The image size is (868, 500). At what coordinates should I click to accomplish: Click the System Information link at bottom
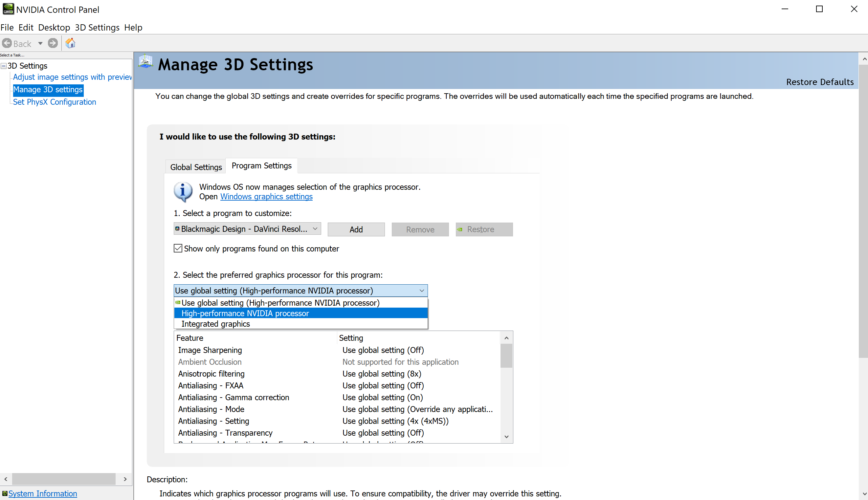point(43,493)
